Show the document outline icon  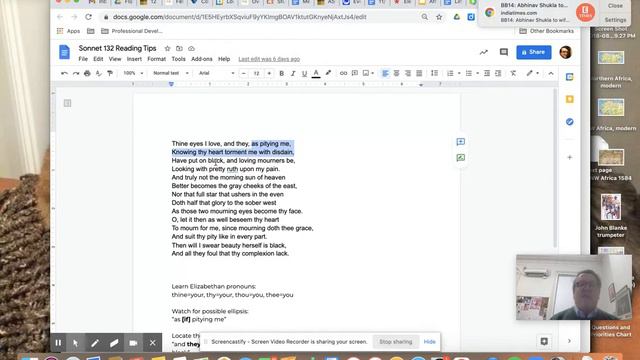[x=67, y=103]
